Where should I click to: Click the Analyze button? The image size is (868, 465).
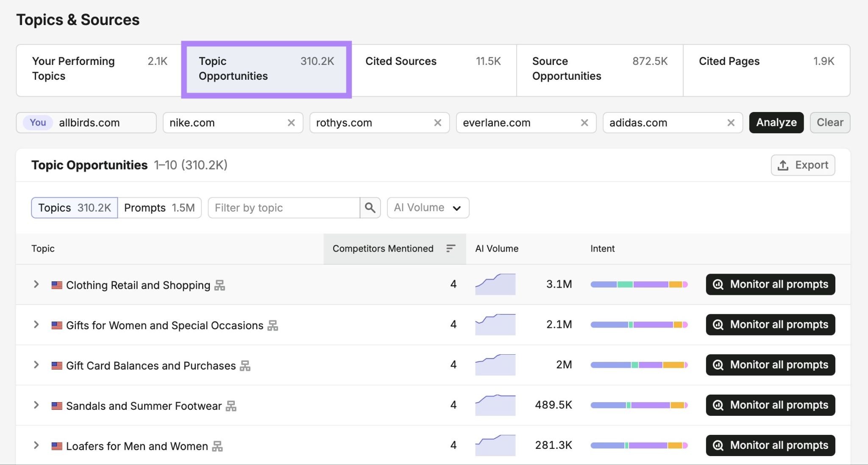[776, 123]
